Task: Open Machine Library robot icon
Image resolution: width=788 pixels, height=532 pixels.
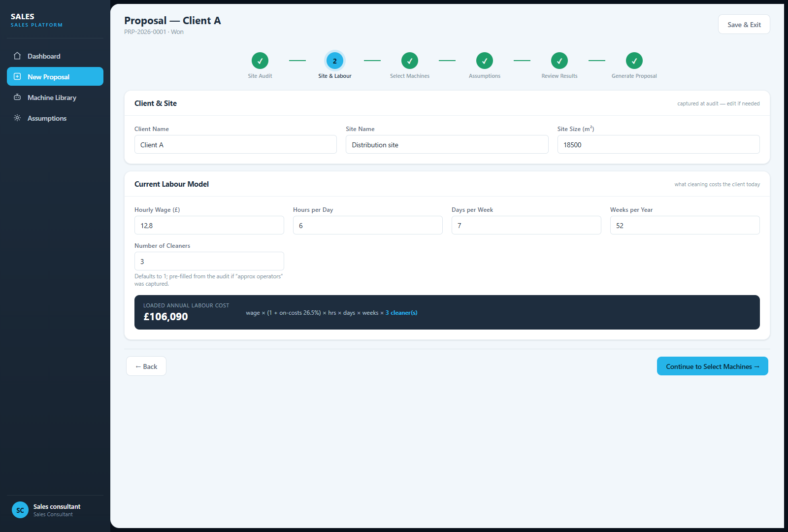Action: pos(17,98)
